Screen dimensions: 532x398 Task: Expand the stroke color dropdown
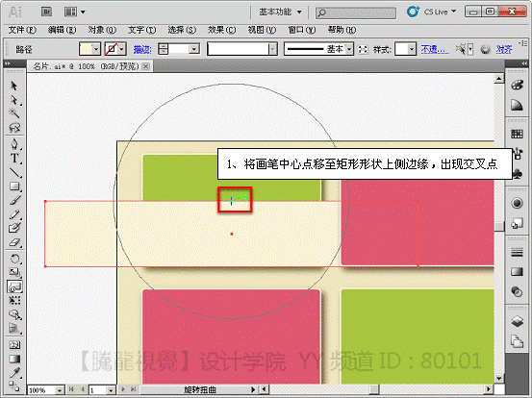coord(121,49)
